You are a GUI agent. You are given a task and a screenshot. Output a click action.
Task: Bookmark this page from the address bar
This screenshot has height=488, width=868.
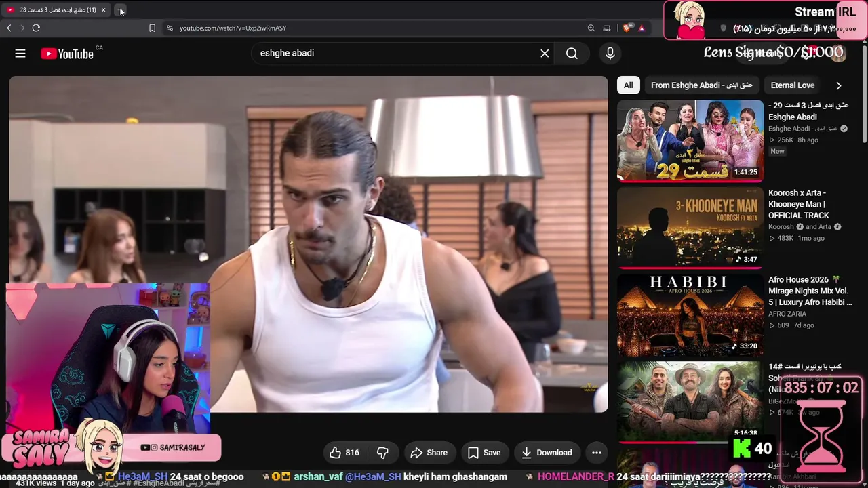point(152,28)
